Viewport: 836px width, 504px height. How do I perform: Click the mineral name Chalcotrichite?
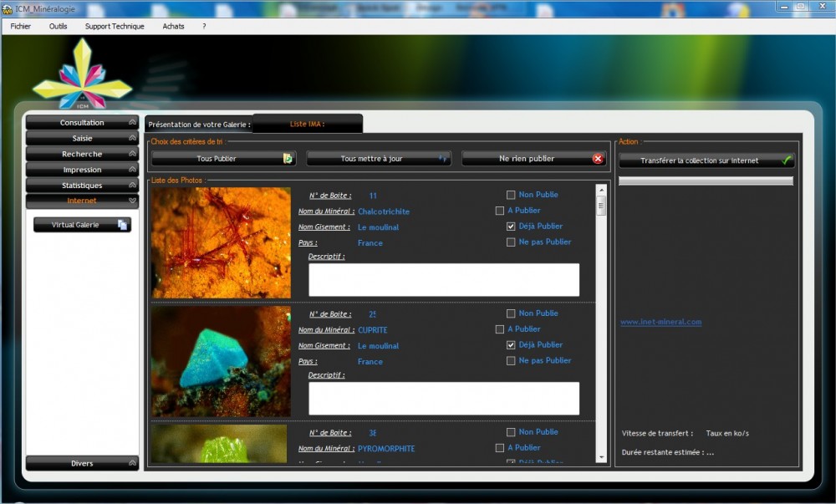[x=384, y=211]
